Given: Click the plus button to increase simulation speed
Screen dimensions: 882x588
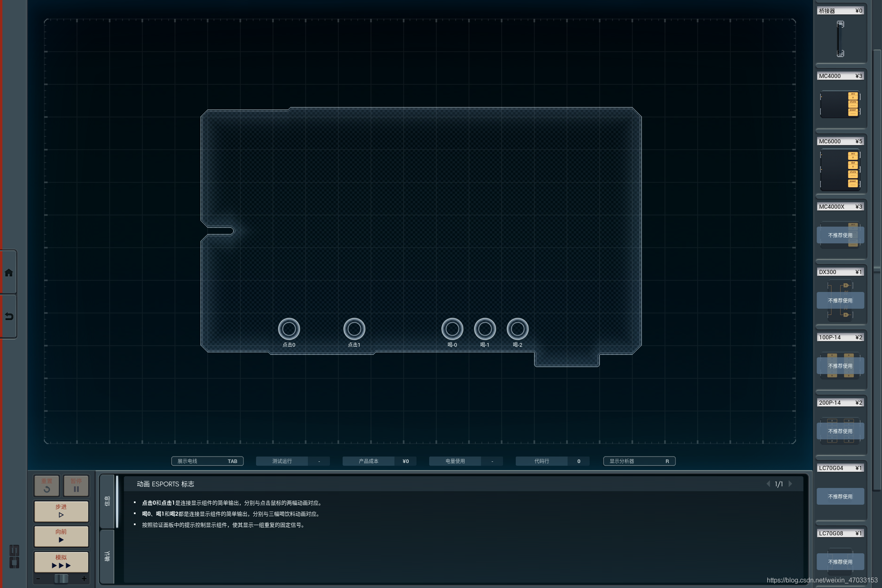Looking at the screenshot, I should point(84,579).
